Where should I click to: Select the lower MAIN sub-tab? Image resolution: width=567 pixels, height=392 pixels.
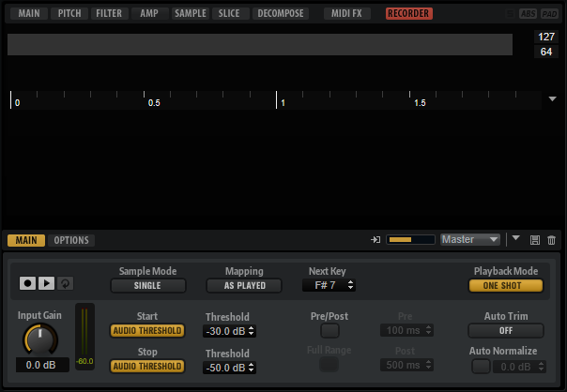pyautogui.click(x=26, y=240)
